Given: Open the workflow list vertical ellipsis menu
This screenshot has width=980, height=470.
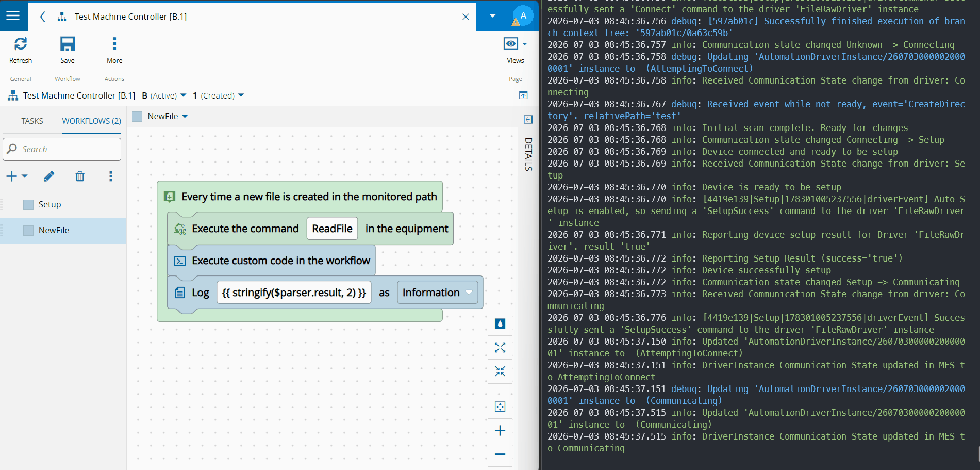Looking at the screenshot, I should coord(110,176).
